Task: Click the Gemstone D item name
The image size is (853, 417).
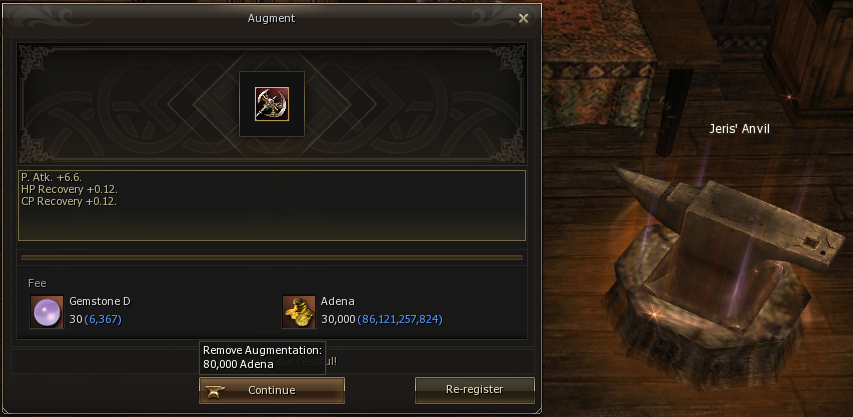Action: click(100, 301)
